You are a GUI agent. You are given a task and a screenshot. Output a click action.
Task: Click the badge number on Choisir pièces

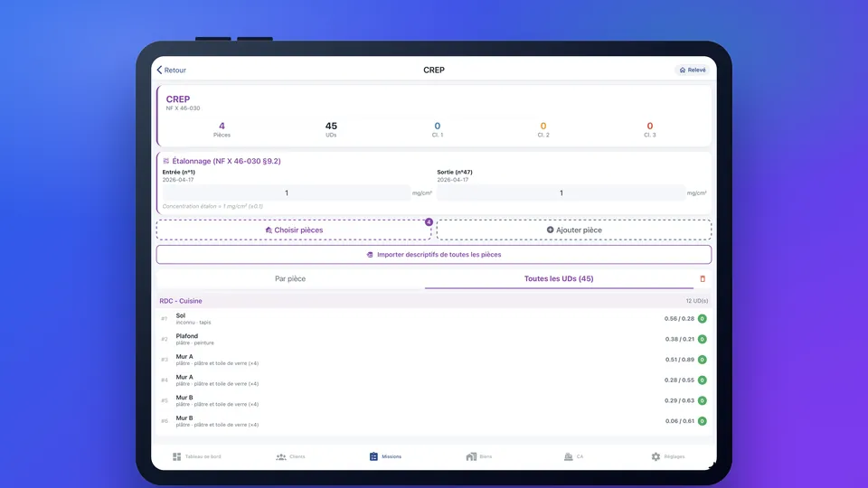[x=429, y=222]
